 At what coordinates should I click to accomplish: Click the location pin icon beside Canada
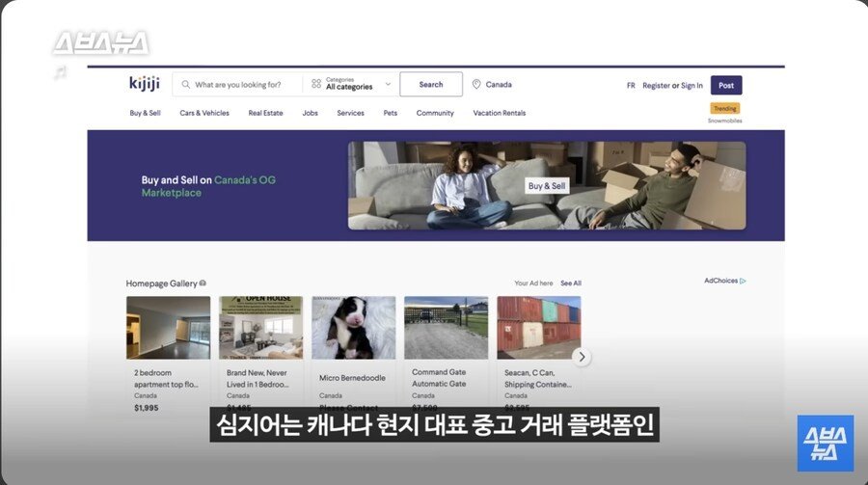point(476,84)
